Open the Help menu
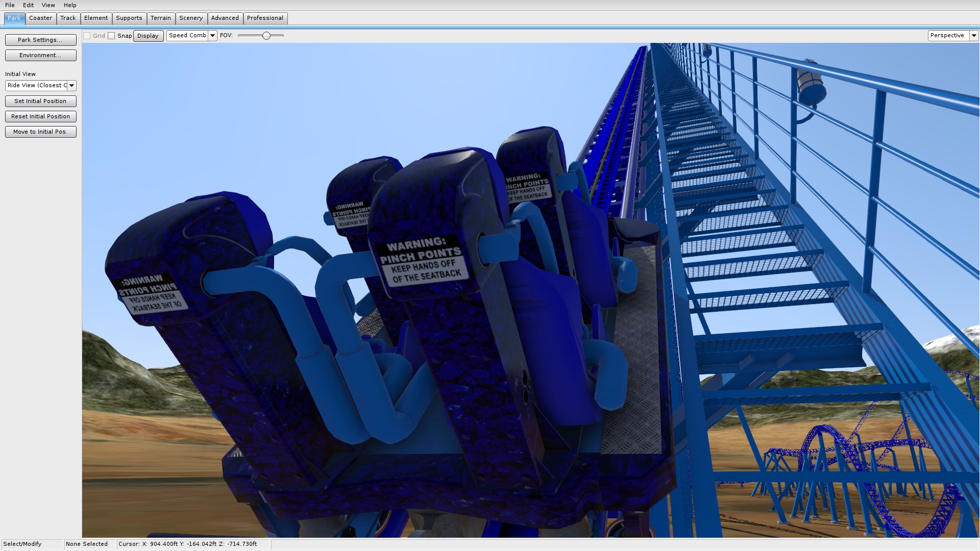This screenshot has width=980, height=551. click(70, 5)
